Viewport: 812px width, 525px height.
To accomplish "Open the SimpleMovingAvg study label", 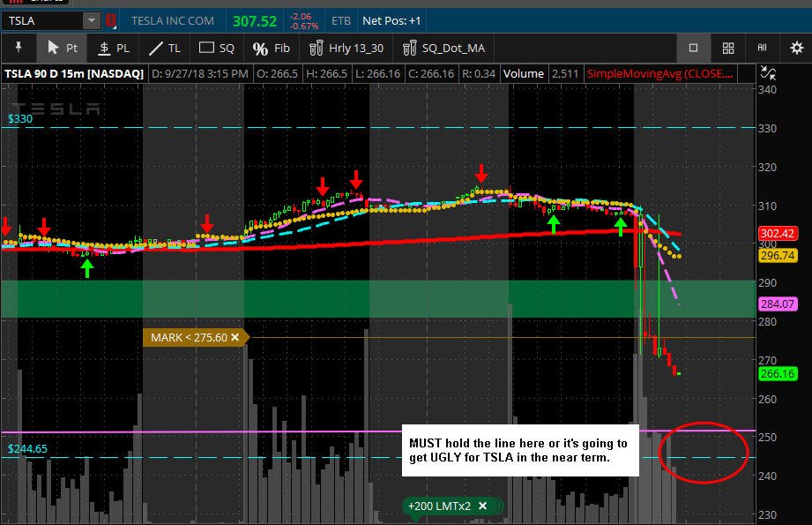I will coord(659,73).
